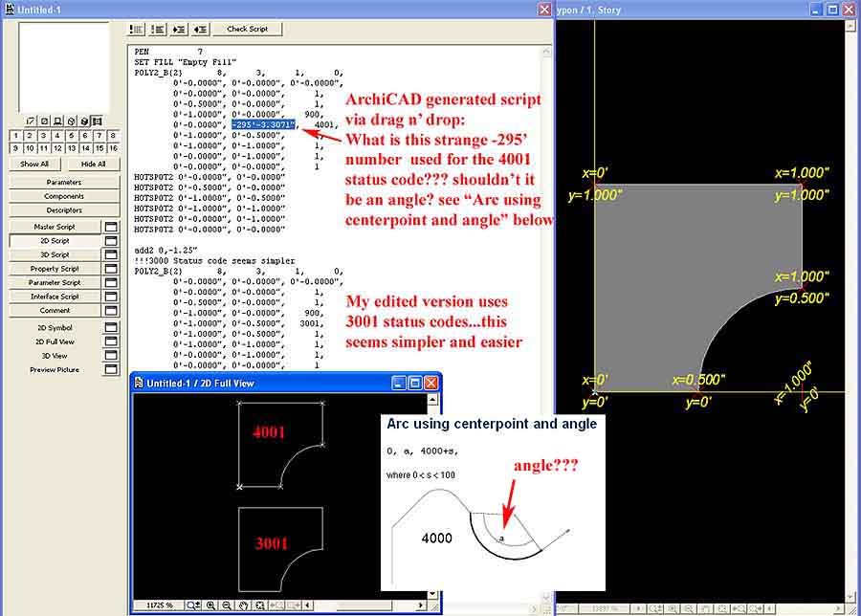
Task: Click fit in window icon in Story window
Action: (x=722, y=609)
